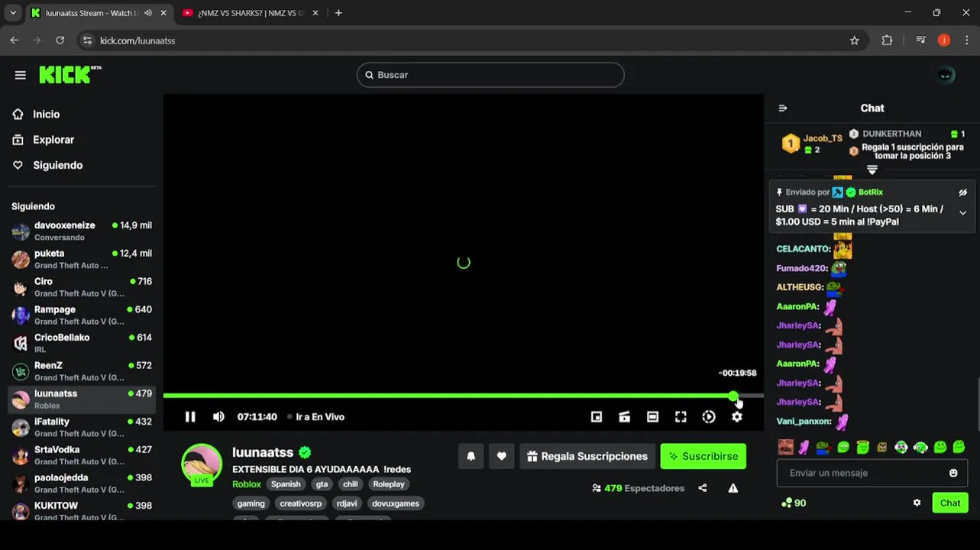This screenshot has height=550, width=980.
Task: Toggle follow heart for luunaatss
Action: [x=501, y=456]
